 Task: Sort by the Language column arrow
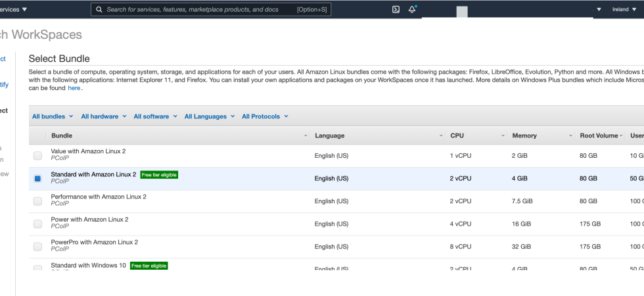click(x=441, y=136)
